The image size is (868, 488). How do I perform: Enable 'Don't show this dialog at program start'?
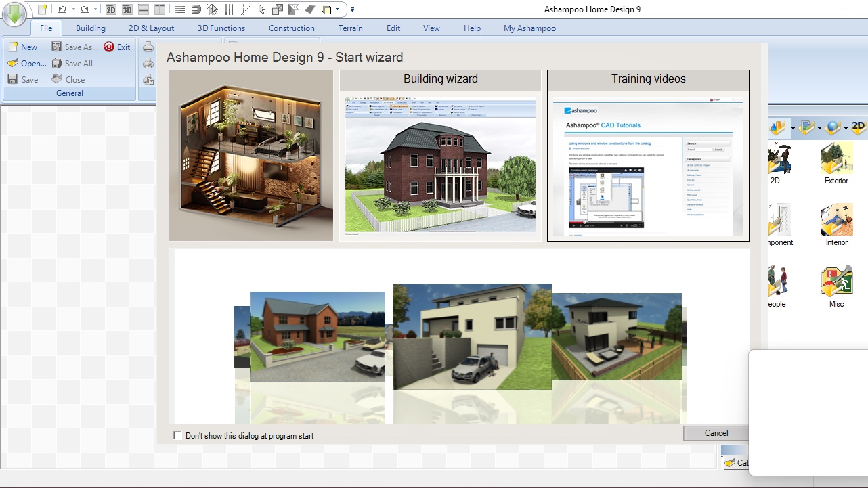pyautogui.click(x=177, y=435)
